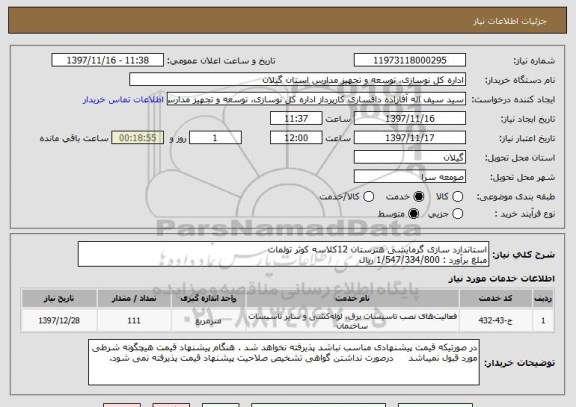Image resolution: width=576 pixels, height=407 pixels.
Task: Click the نام خدمت column header
Action: point(352,298)
